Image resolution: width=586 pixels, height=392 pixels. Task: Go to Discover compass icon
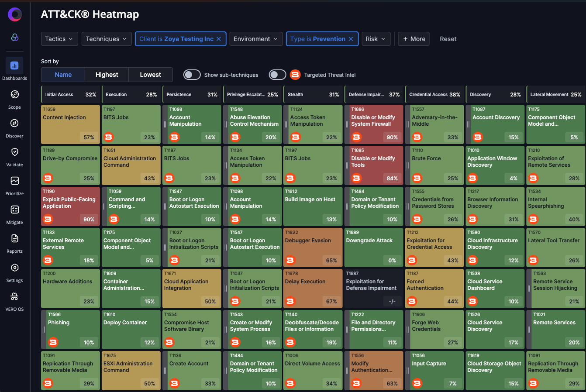coord(14,124)
